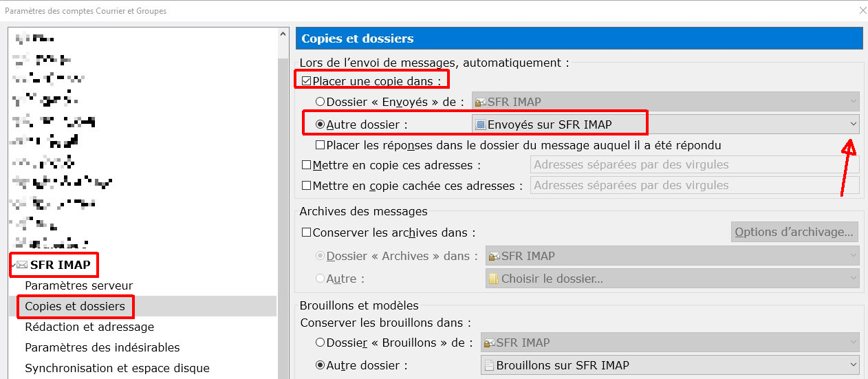Click the hidden copy addresses input field
The image size is (868, 379).
point(695,186)
